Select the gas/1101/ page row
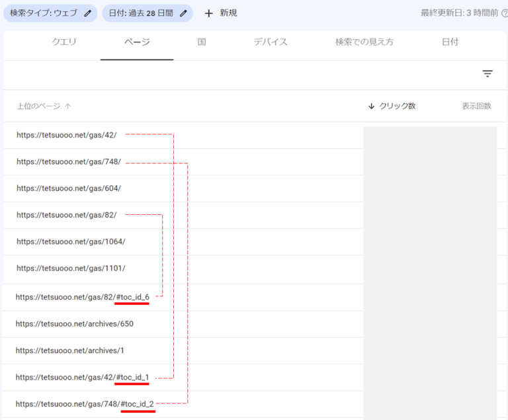The height and width of the screenshot is (420, 508). 71,268
